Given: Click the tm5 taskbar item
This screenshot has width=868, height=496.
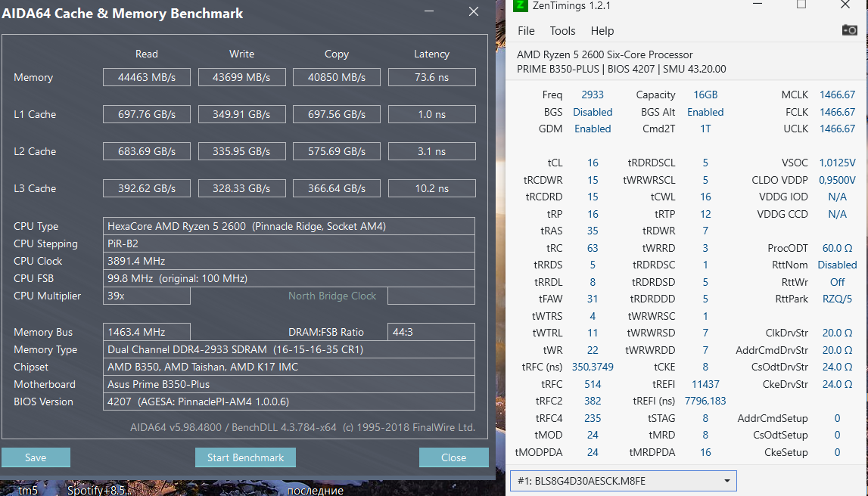Looking at the screenshot, I should coord(28,490).
